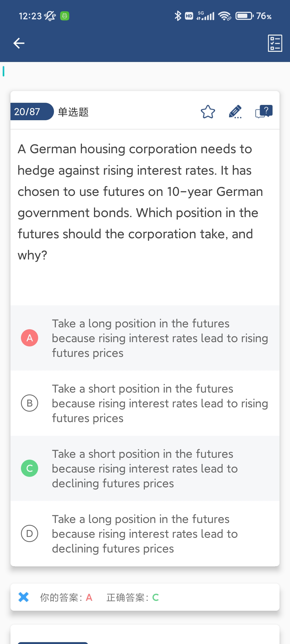Viewport: 290px width, 644px height.
Task: Select option D radio circle
Action: [x=30, y=533]
